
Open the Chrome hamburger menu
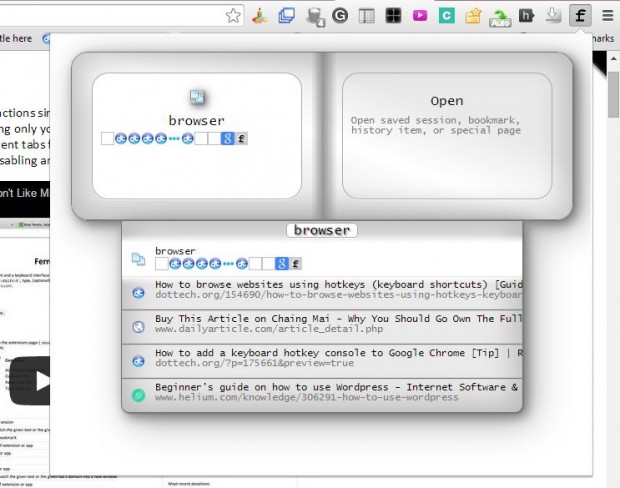coord(607,15)
